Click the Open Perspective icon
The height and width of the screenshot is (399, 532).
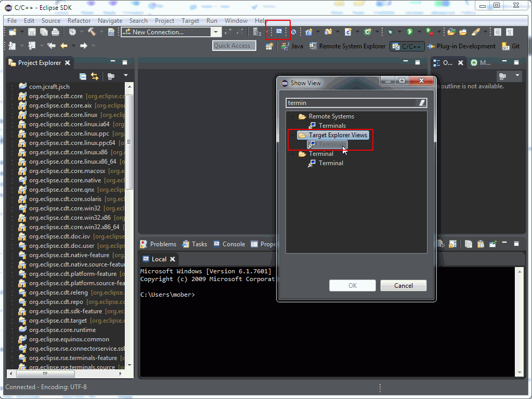coord(269,46)
